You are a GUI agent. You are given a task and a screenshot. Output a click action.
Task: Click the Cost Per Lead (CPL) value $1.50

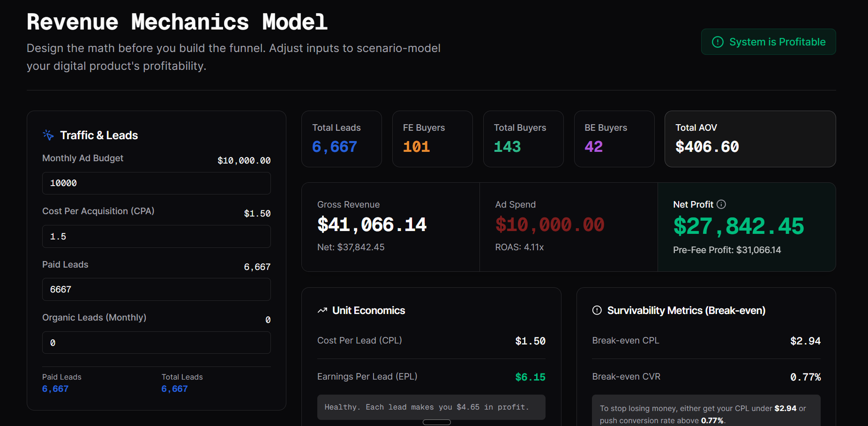click(531, 341)
